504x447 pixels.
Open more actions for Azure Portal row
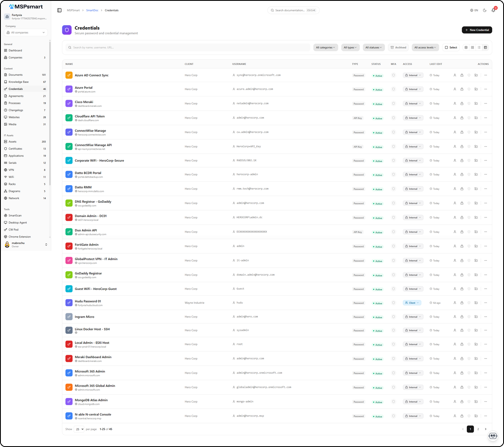486,89
